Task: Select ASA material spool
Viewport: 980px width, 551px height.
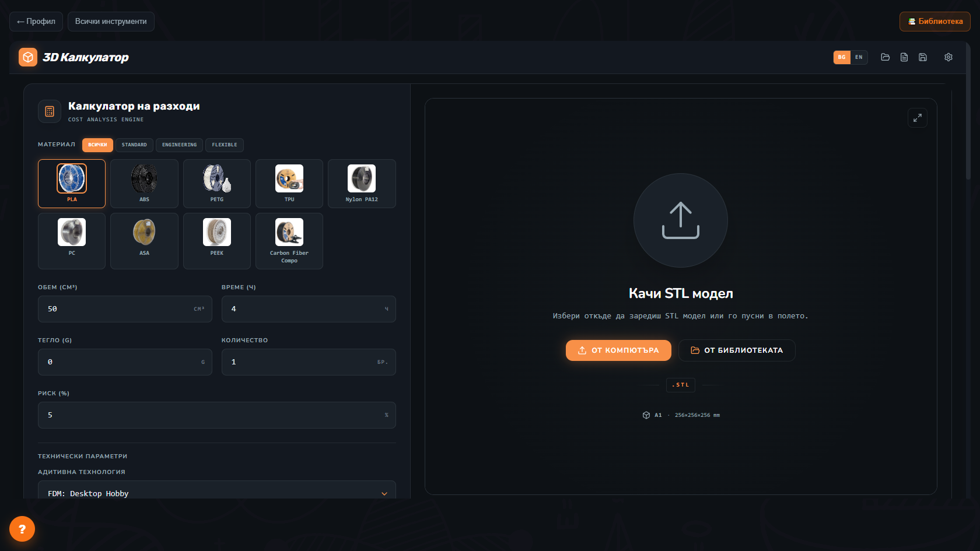Action: click(144, 241)
